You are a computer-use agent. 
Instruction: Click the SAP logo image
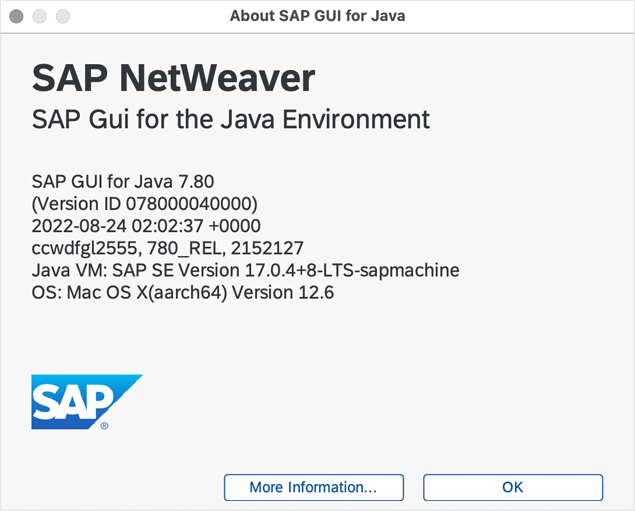[x=87, y=402]
